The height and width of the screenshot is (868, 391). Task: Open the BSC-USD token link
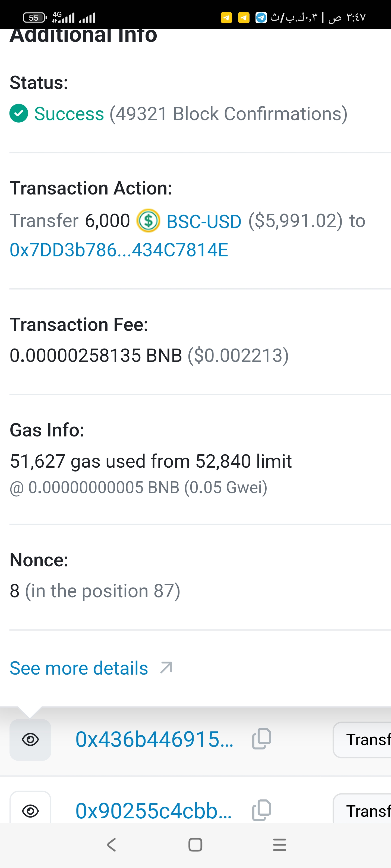coord(204,221)
